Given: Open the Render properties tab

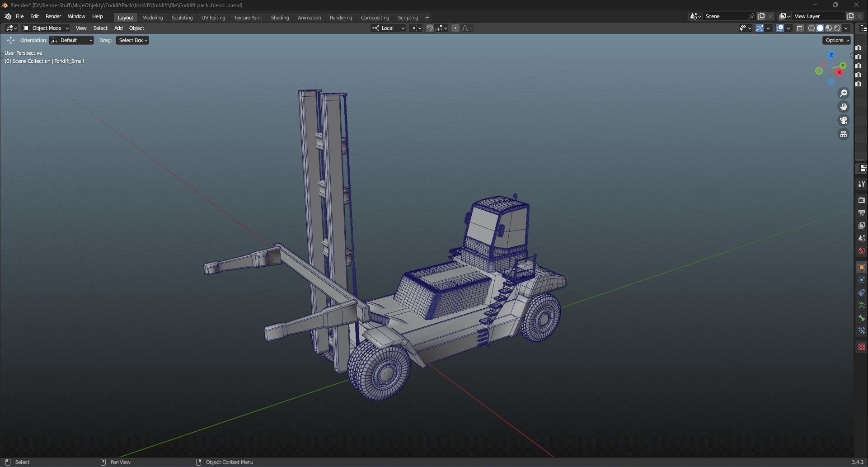Looking at the screenshot, I should coord(862,200).
